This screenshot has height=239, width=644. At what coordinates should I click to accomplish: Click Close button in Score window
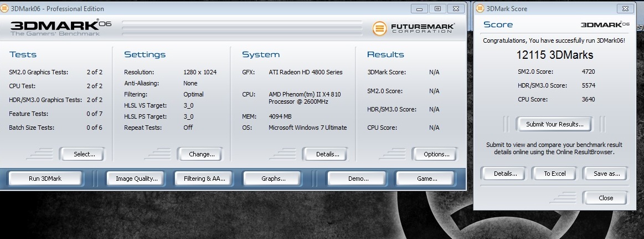[606, 198]
